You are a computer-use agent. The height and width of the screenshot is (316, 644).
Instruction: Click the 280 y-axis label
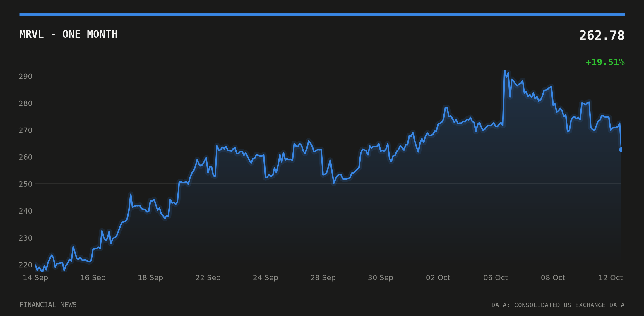pyautogui.click(x=25, y=103)
